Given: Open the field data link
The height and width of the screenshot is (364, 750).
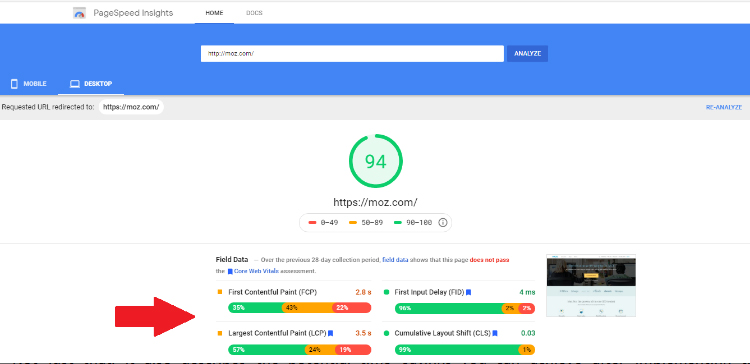Looking at the screenshot, I should pyautogui.click(x=395, y=260).
